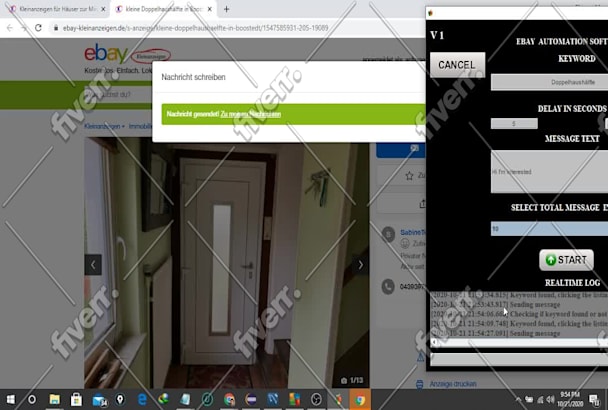Click the 'Kleinanzeigen' breadcrumb link
Viewport: 608px width, 410px height.
(102, 126)
